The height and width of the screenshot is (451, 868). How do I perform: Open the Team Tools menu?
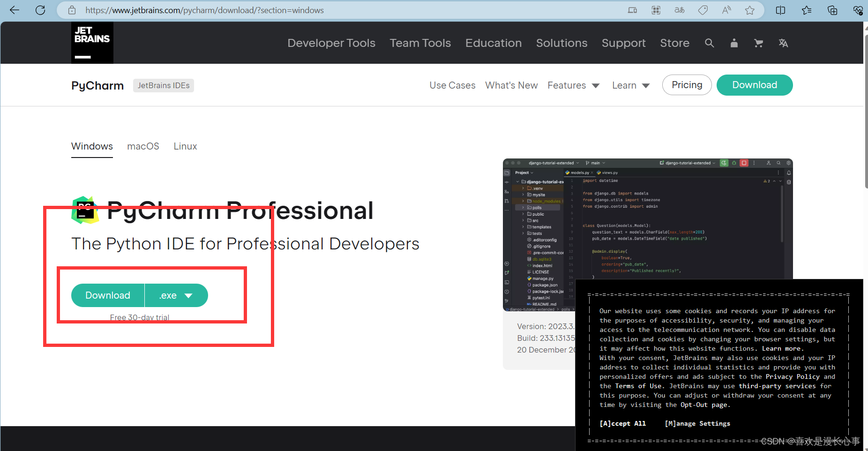(x=420, y=43)
